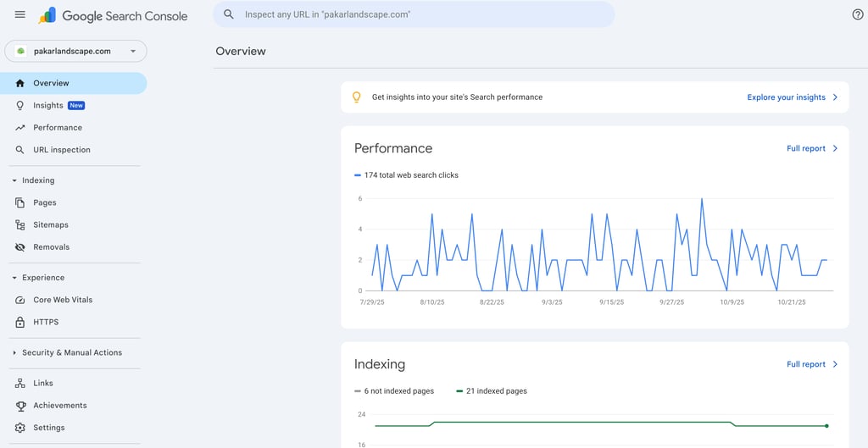Open the hamburger main menu
Screen dimensions: 868x448
pyautogui.click(x=20, y=14)
